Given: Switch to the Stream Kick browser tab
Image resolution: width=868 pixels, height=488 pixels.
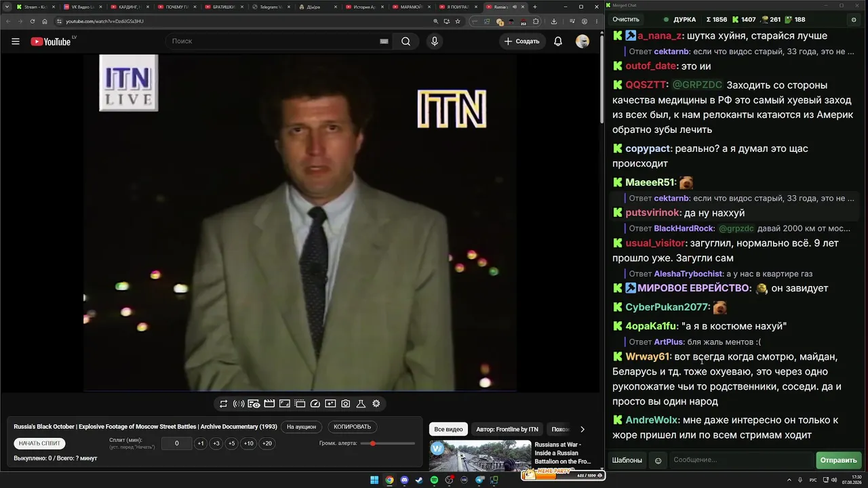Looking at the screenshot, I should (36, 7).
